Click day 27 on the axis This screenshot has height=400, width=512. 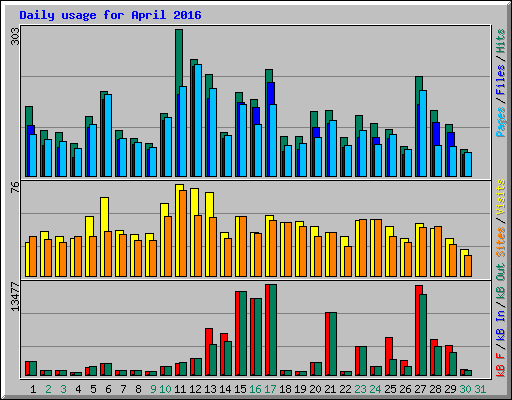[420, 389]
